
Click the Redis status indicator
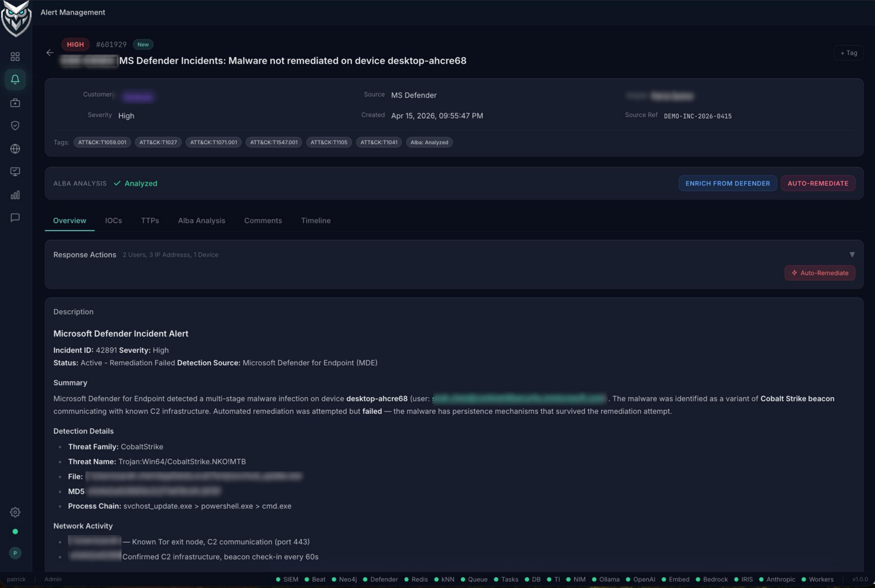416,579
